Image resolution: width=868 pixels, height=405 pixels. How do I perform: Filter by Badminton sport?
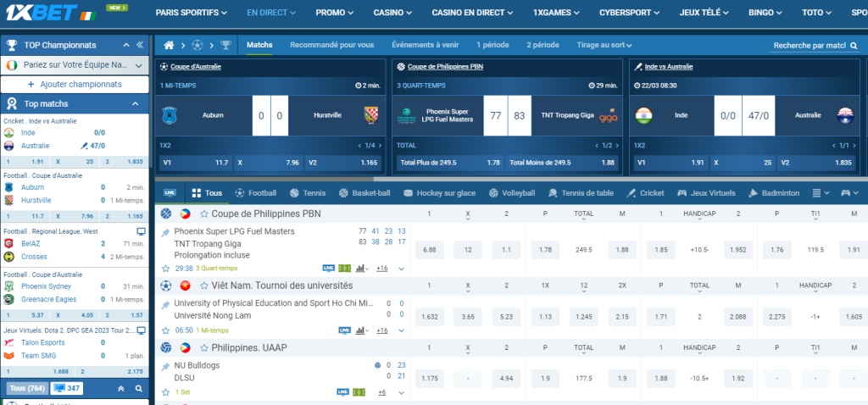click(x=774, y=193)
